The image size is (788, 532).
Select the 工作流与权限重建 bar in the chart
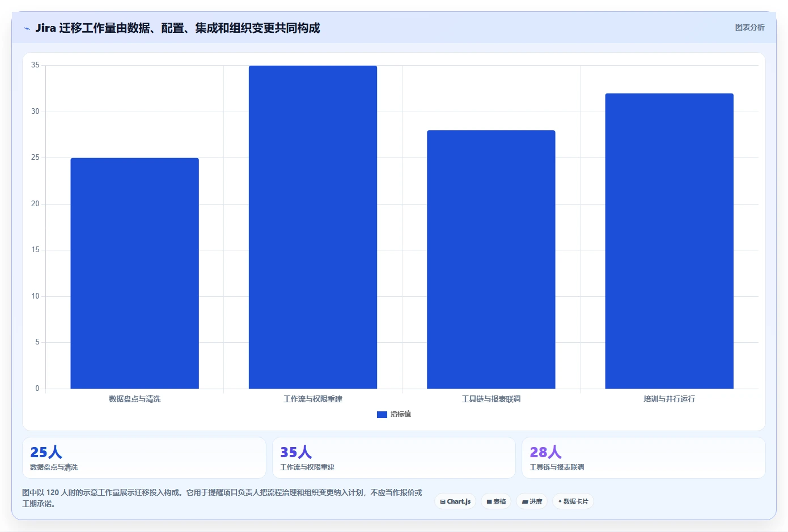pos(313,227)
